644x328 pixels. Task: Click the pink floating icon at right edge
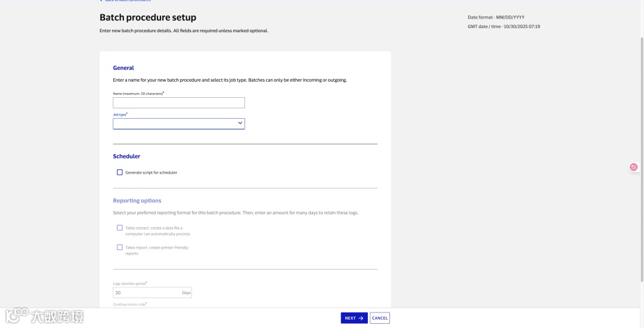point(633,167)
